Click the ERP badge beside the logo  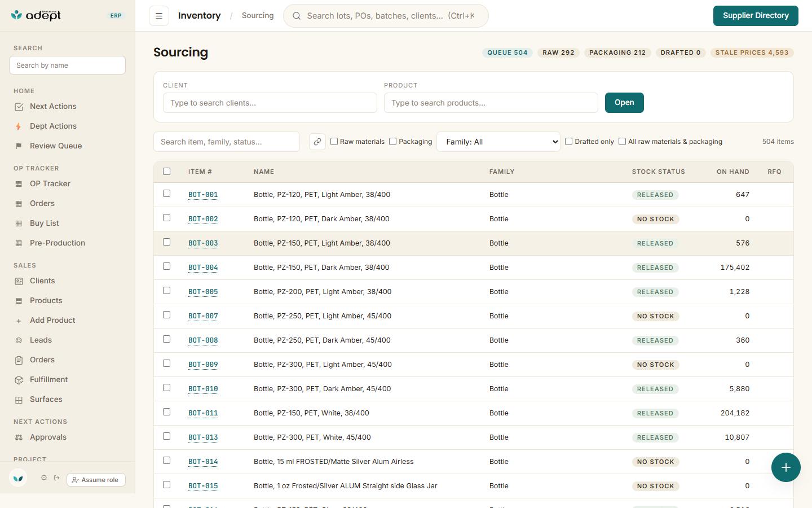[116, 16]
